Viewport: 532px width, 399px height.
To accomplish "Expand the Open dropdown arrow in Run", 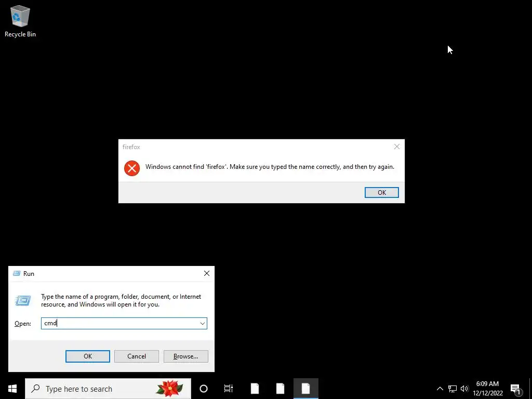I will [x=203, y=323].
